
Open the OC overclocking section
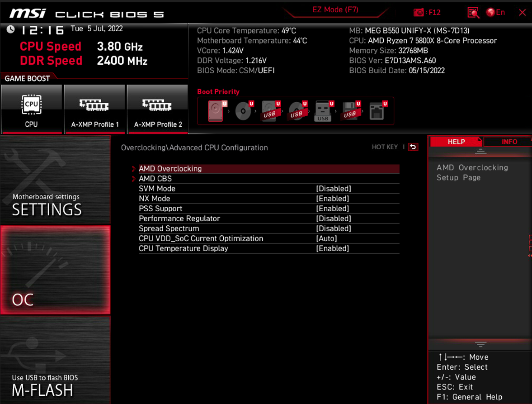tap(55, 270)
